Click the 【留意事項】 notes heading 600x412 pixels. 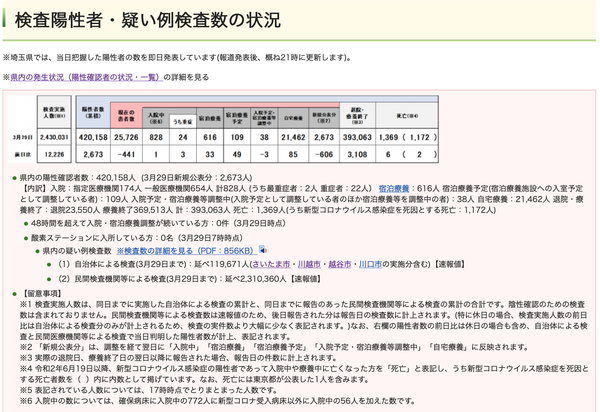tap(41, 294)
